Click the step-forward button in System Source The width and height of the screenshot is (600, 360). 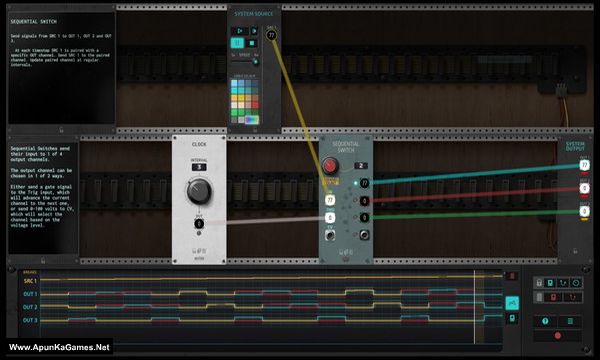point(254,31)
